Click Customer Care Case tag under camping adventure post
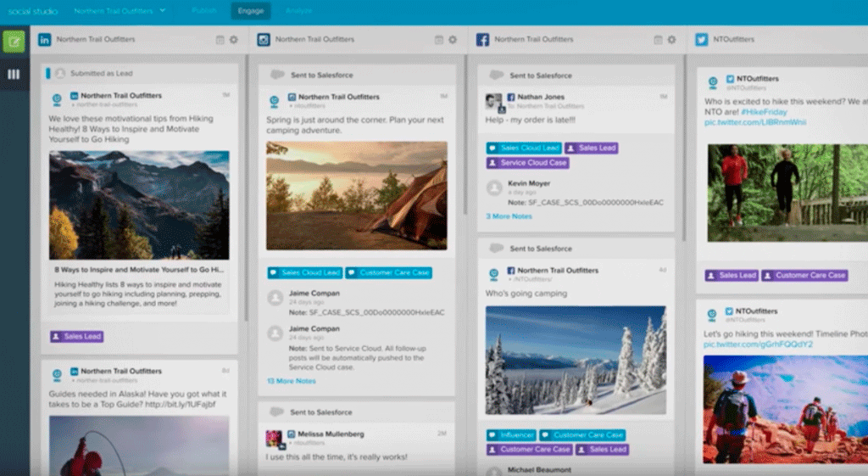868x476 pixels. (389, 272)
